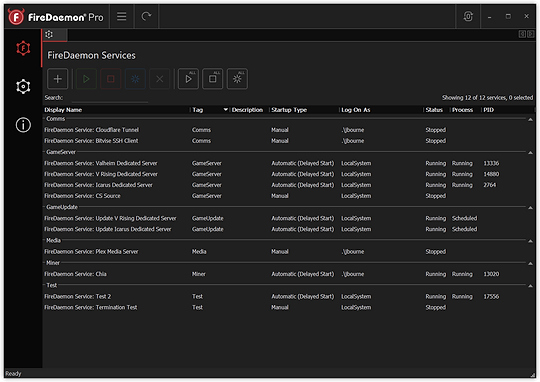Collapse the Comms group with its arrow
540x382 pixels.
[x=530, y=120]
